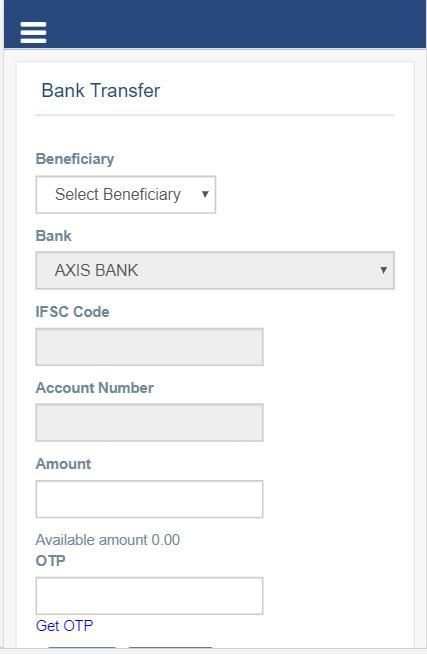Request a code via Get OTP link
The height and width of the screenshot is (654, 427).
(65, 626)
